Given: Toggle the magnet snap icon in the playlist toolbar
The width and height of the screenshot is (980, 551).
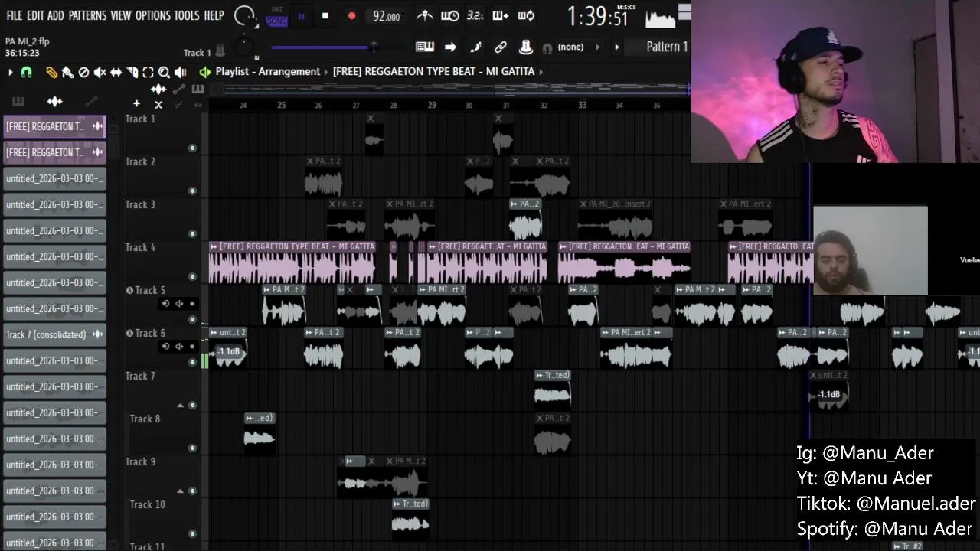Looking at the screenshot, I should pos(26,72).
